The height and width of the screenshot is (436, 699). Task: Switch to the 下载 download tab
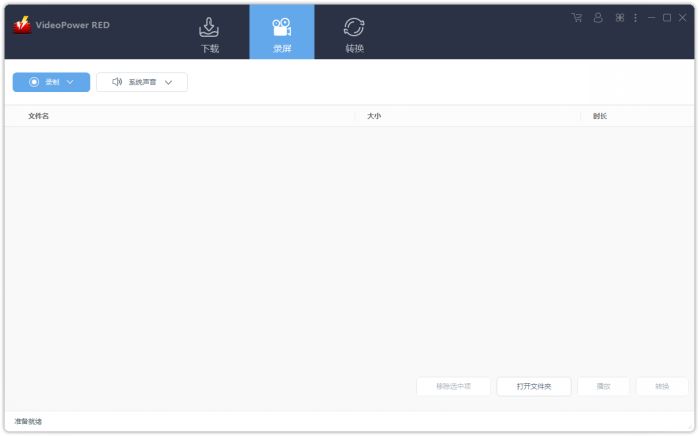209,35
